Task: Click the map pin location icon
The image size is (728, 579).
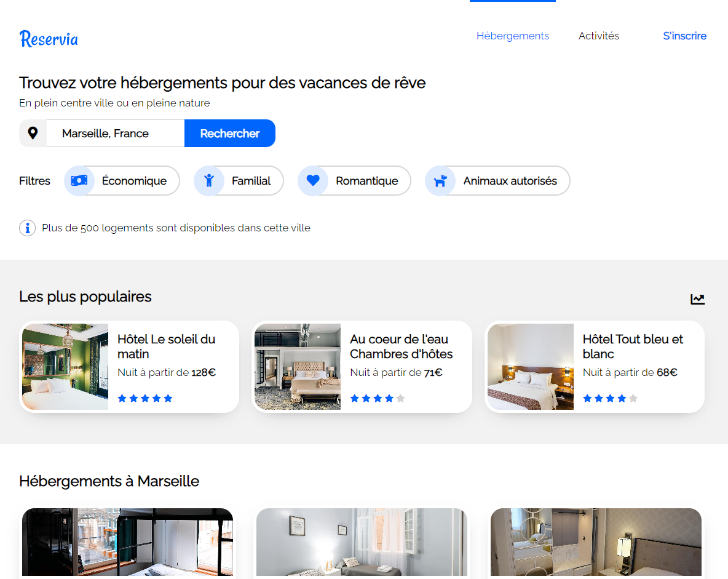Action: tap(33, 133)
